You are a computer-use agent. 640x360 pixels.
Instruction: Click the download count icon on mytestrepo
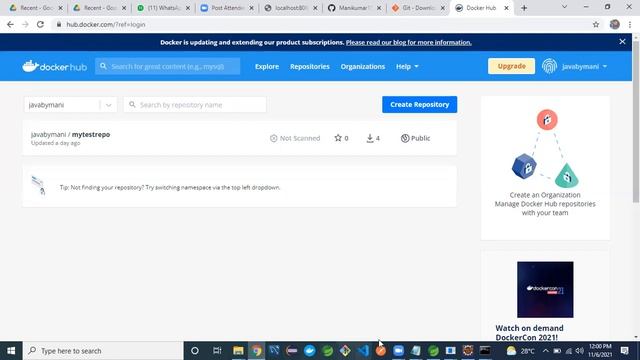(370, 138)
